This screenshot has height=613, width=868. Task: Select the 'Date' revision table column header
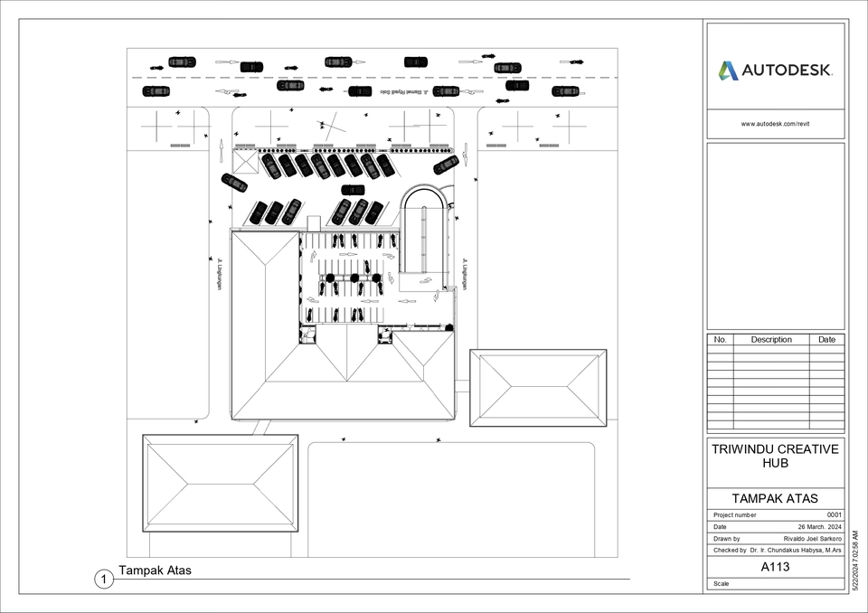click(x=826, y=339)
